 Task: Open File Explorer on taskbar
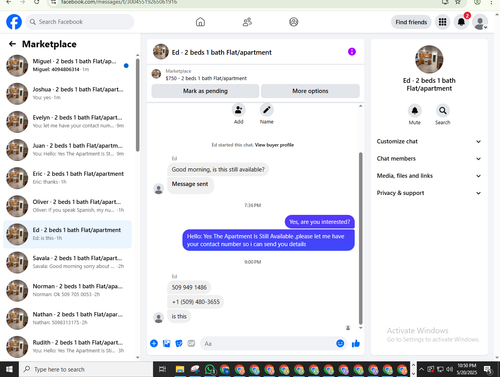[x=180, y=369]
